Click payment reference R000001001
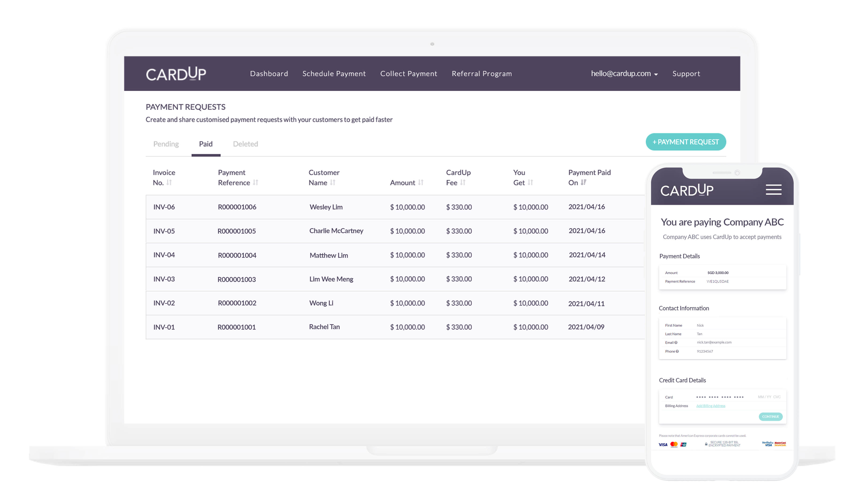The width and height of the screenshot is (868, 493). pos(236,327)
